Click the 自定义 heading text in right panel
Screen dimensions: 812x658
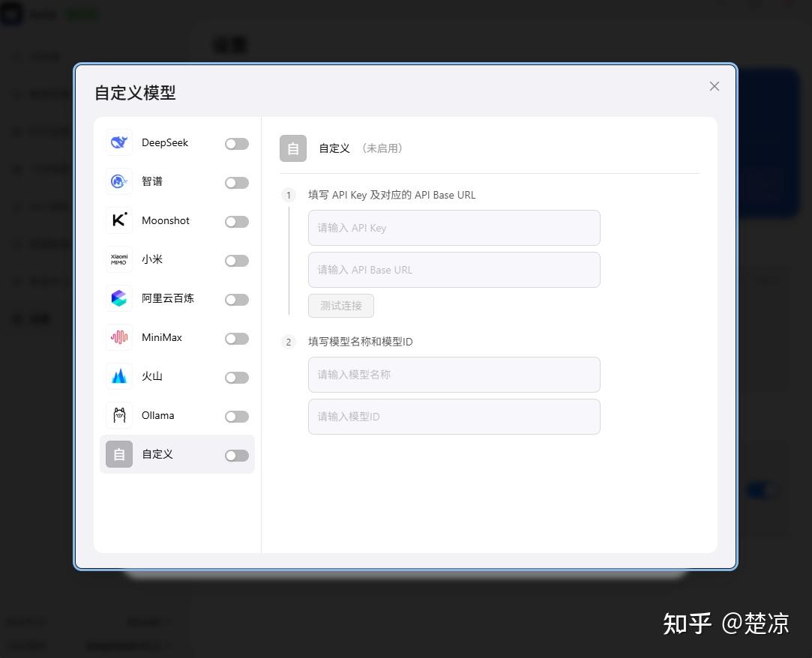[x=334, y=148]
